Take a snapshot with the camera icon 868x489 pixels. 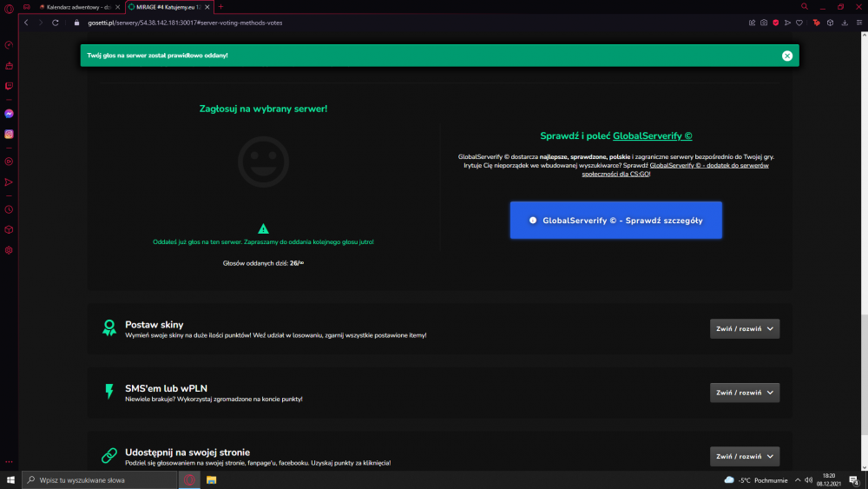tap(764, 23)
